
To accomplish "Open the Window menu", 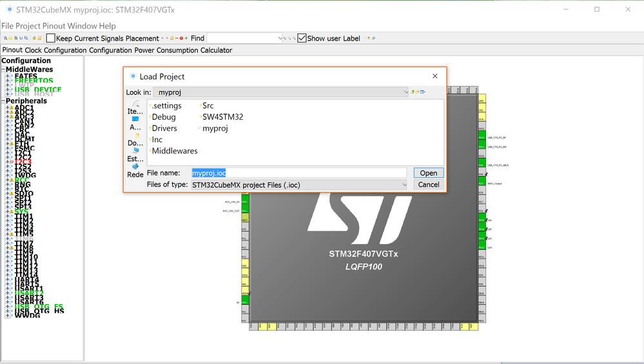I will (x=83, y=26).
